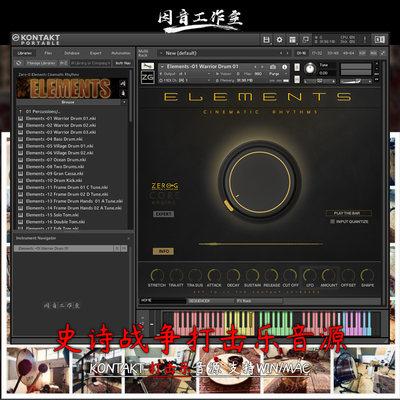Screen dimensions: 400x400
Task: Click the gold INFO button
Action: pyautogui.click(x=163, y=251)
